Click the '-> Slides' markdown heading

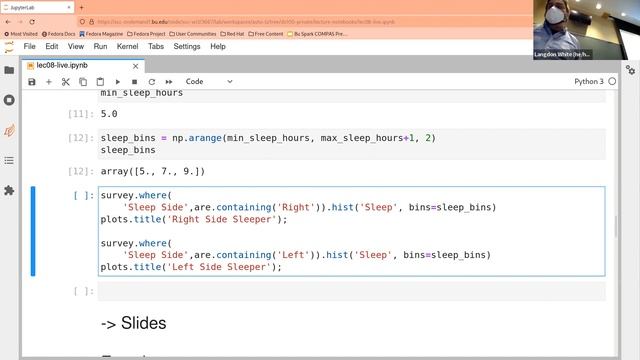(x=133, y=323)
